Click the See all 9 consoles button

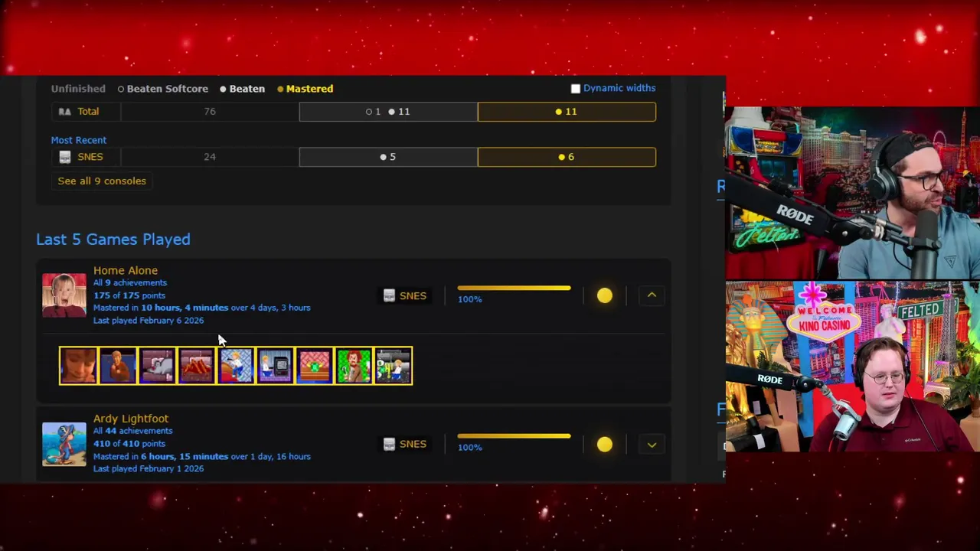(x=102, y=181)
